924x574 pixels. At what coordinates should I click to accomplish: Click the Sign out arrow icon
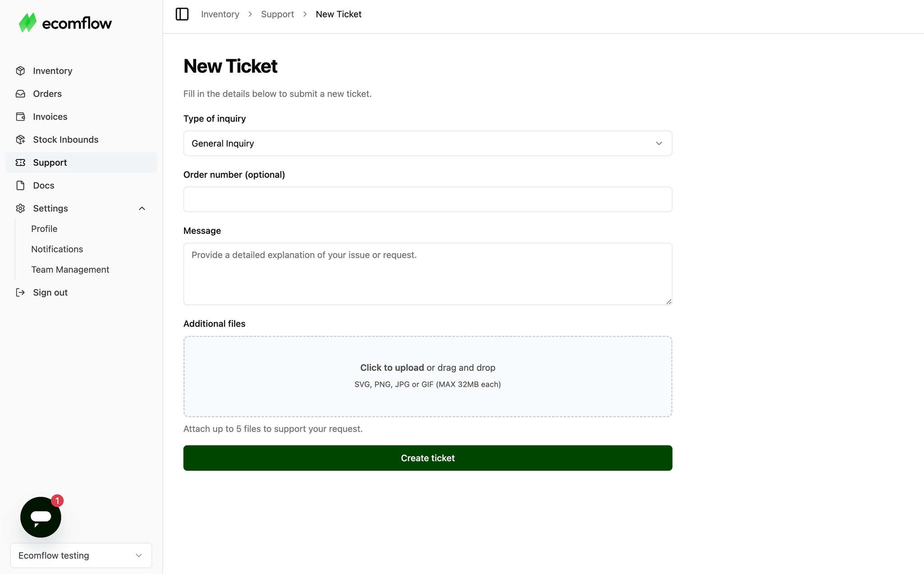click(20, 292)
